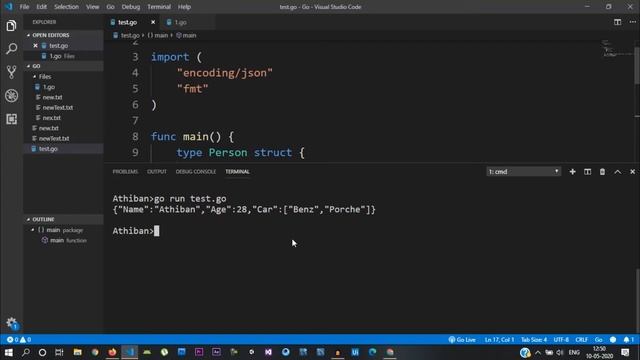Open the terminal selector dropdown 1: cmd
Image resolution: width=640 pixels, height=360 pixels.
pos(524,172)
